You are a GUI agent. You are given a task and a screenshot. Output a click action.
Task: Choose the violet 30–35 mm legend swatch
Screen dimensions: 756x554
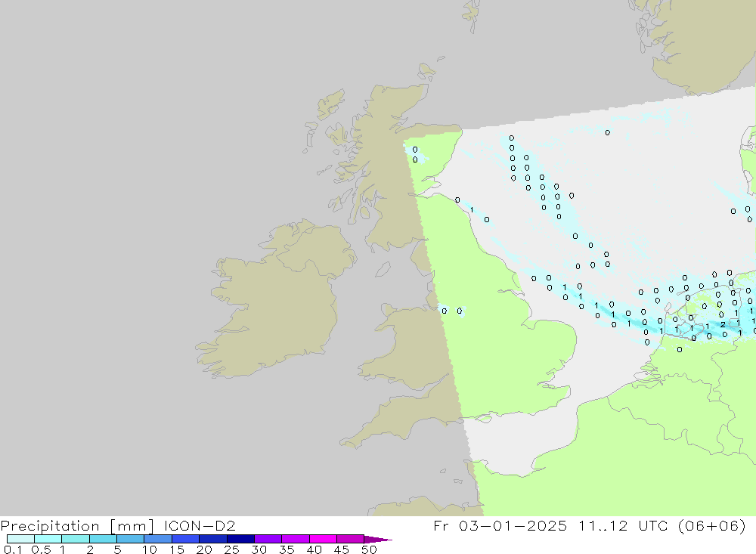(268, 539)
